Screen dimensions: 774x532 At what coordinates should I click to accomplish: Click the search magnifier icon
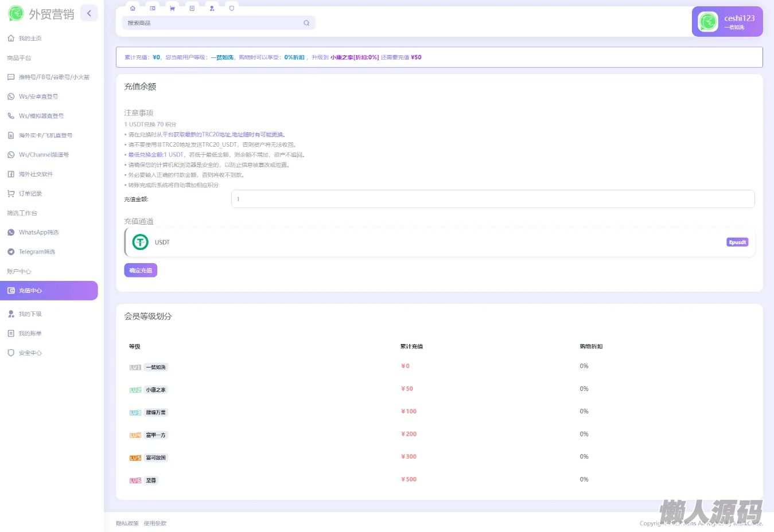(x=306, y=23)
